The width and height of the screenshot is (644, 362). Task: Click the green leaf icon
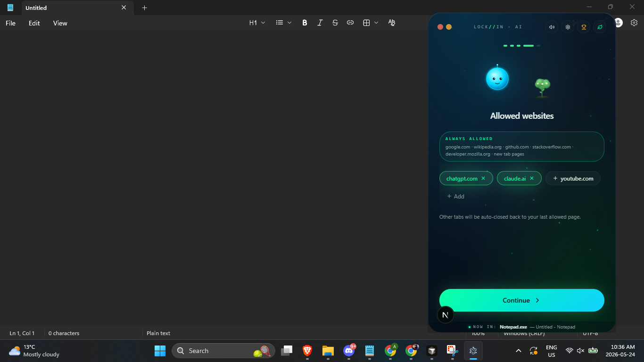point(600,27)
